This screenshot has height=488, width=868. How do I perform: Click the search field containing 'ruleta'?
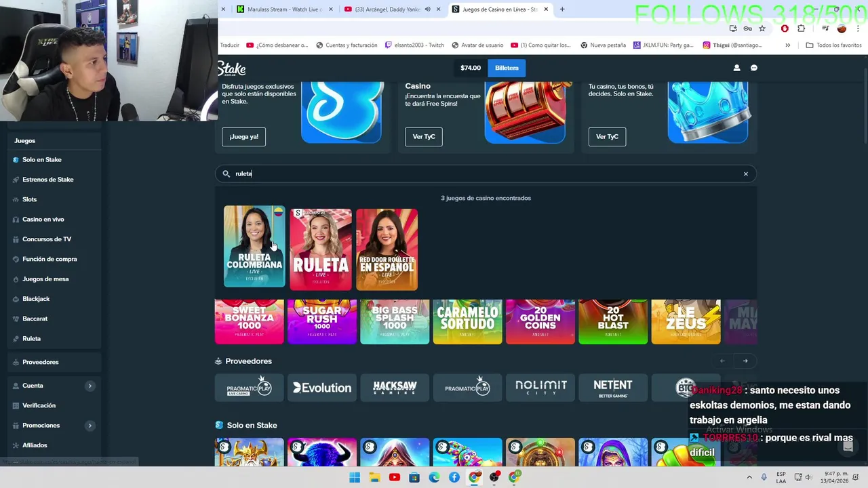486,174
